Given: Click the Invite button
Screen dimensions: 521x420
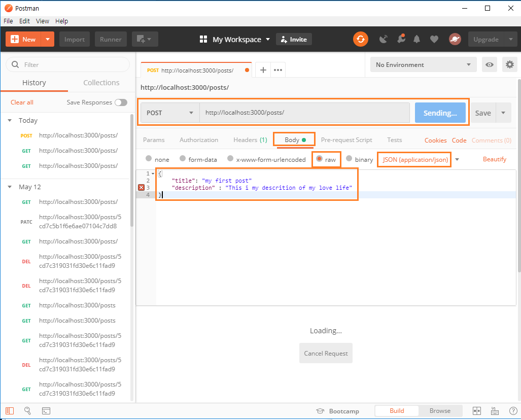Looking at the screenshot, I should click(x=294, y=39).
